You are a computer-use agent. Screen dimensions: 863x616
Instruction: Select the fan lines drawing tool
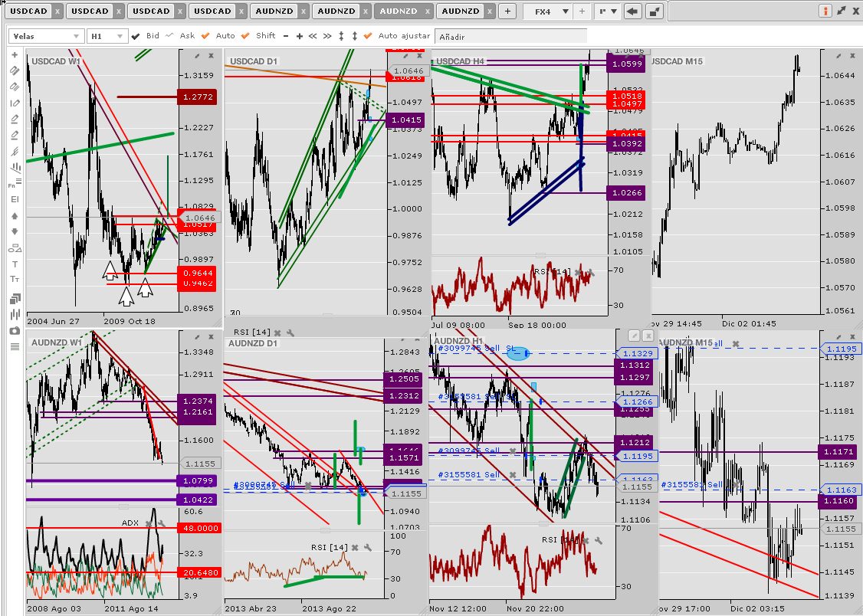point(15,151)
